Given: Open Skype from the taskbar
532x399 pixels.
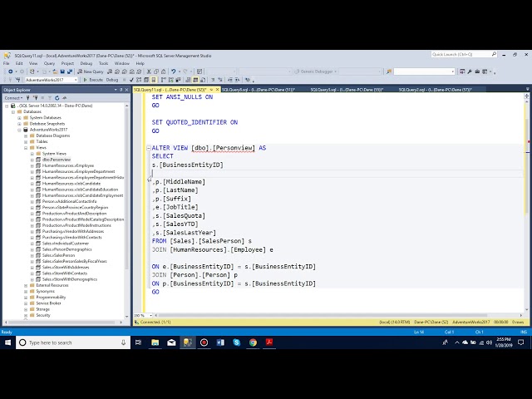Looking at the screenshot, I should [236, 342].
